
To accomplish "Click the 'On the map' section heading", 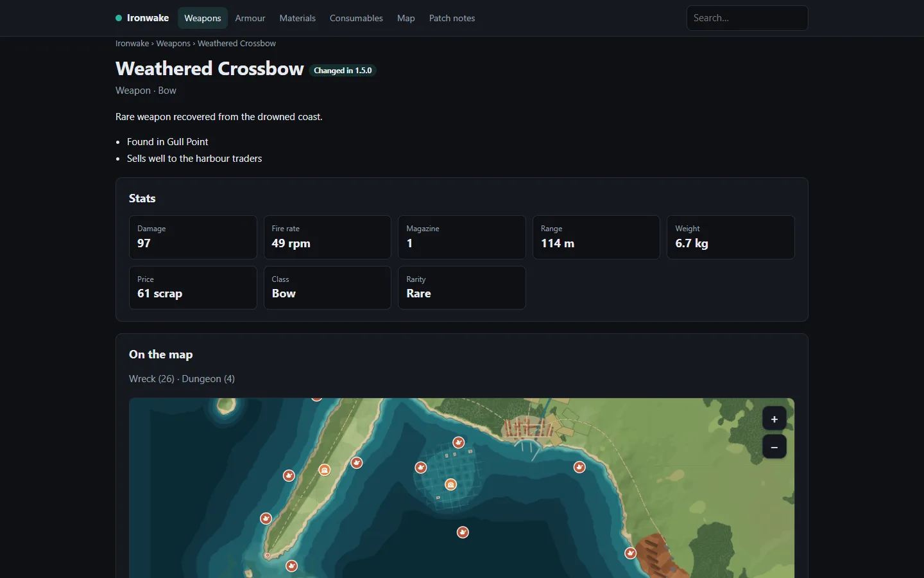I will tap(161, 355).
